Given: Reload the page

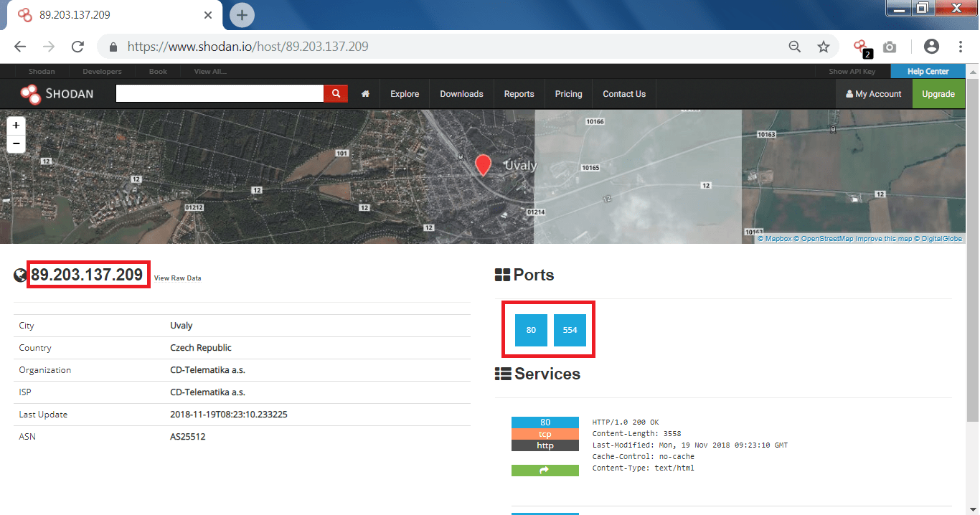Looking at the screenshot, I should click(x=77, y=47).
